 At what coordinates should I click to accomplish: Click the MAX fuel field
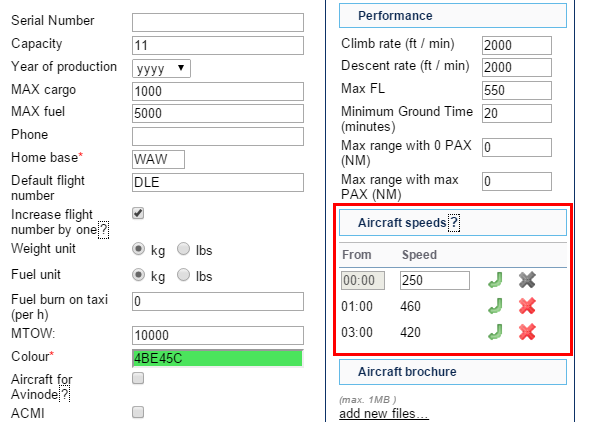(217, 113)
